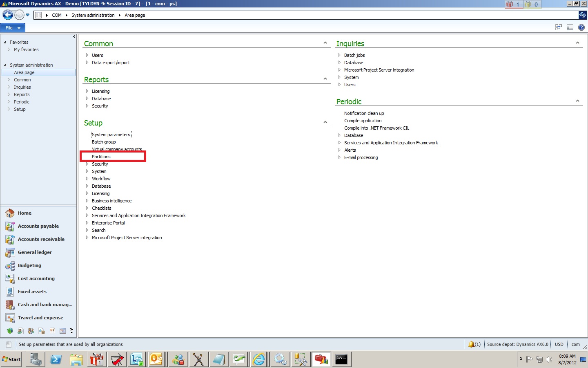Open System parameters link
The image size is (588, 368).
tap(111, 135)
